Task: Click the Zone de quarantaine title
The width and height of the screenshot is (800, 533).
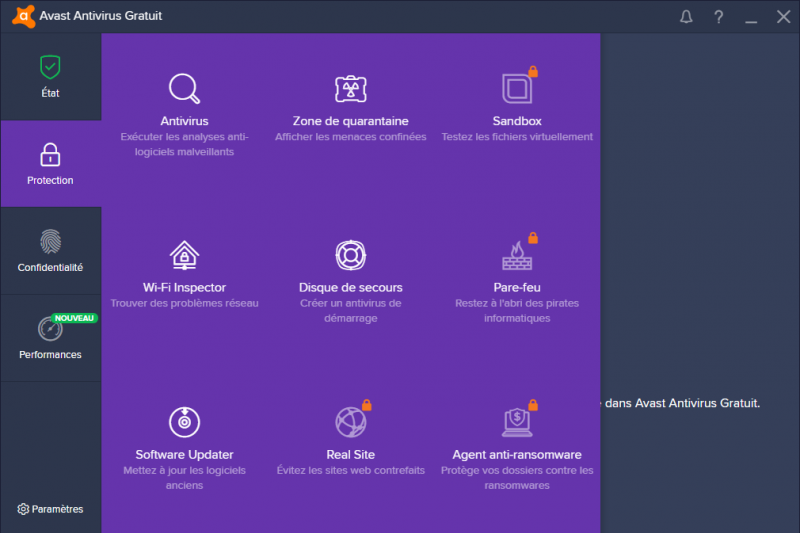Action: (351, 121)
